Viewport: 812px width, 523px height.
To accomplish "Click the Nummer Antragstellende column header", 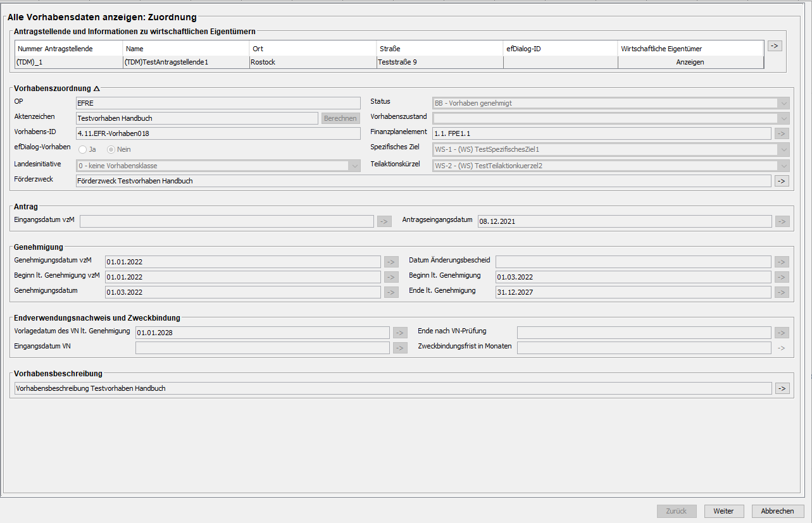I will (x=69, y=49).
